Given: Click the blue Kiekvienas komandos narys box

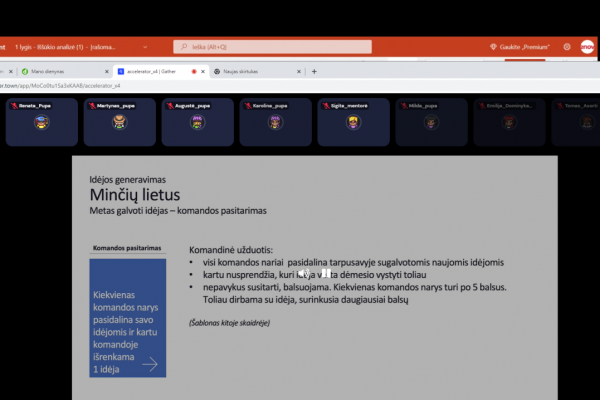Looking at the screenshot, I should tap(128, 318).
